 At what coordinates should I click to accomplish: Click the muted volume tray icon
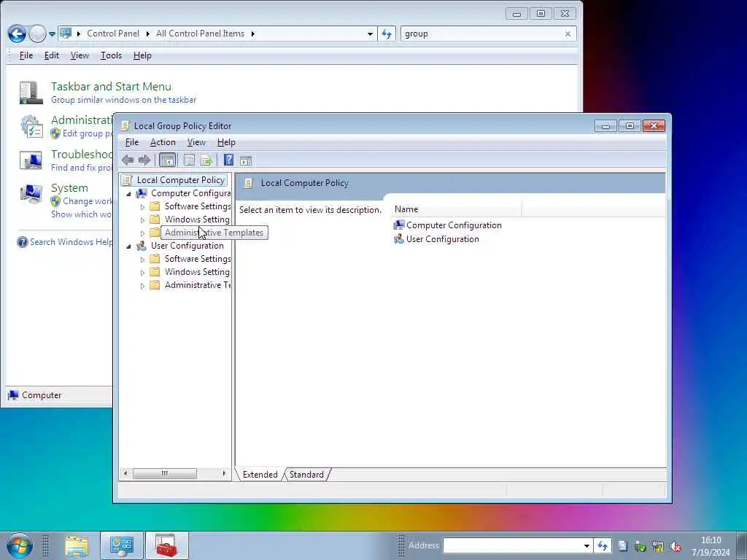pyautogui.click(x=676, y=547)
